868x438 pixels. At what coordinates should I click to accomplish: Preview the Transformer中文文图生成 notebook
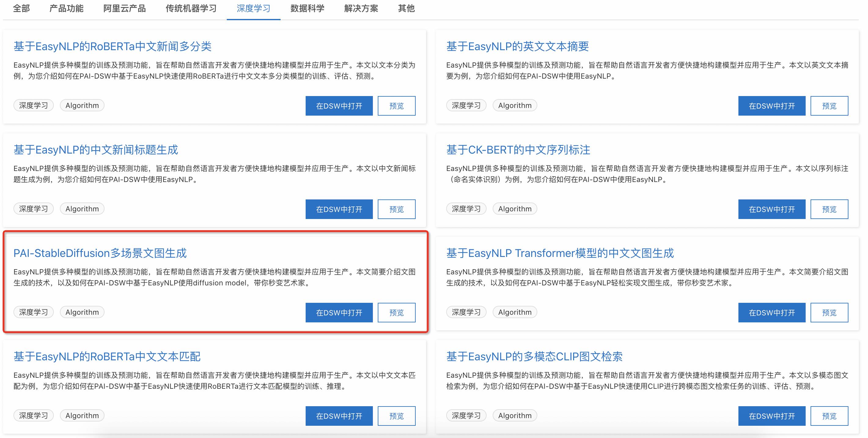(829, 313)
